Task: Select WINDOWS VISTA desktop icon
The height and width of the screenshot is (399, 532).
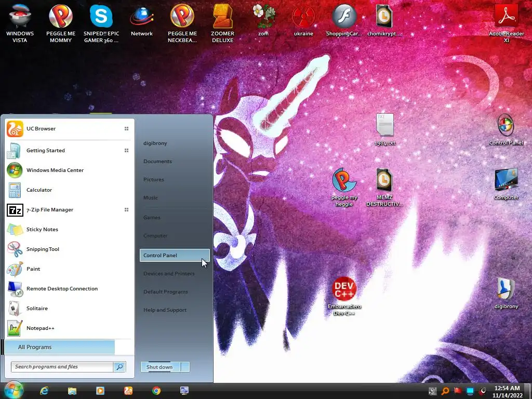Action: 20,23
